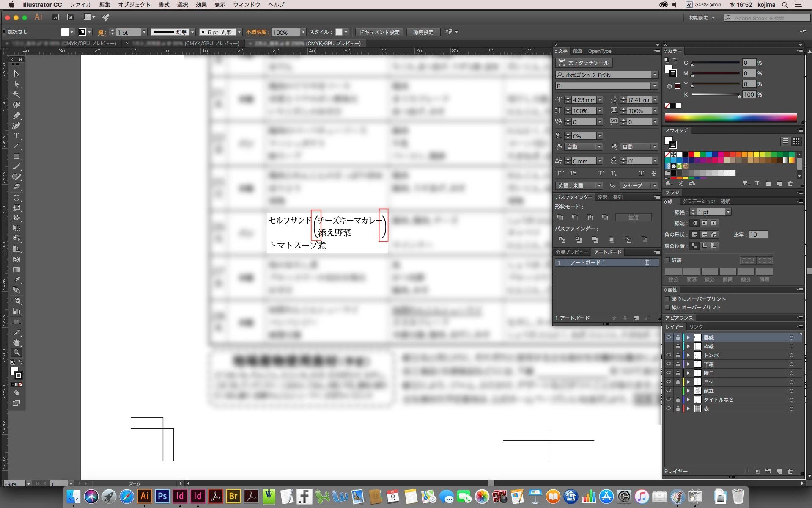Select the Type tool
Screen dimensions: 812x508
tap(16, 136)
